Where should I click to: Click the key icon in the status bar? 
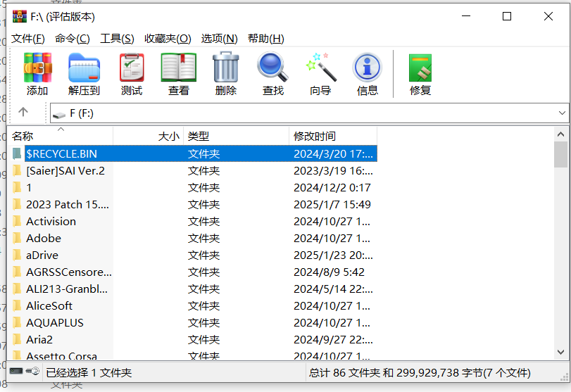click(33, 372)
